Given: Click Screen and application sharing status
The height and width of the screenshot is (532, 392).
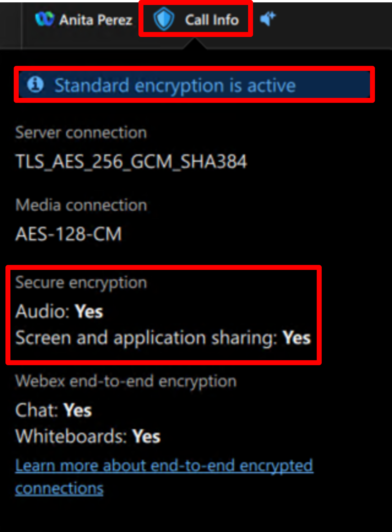Looking at the screenshot, I should 163,337.
